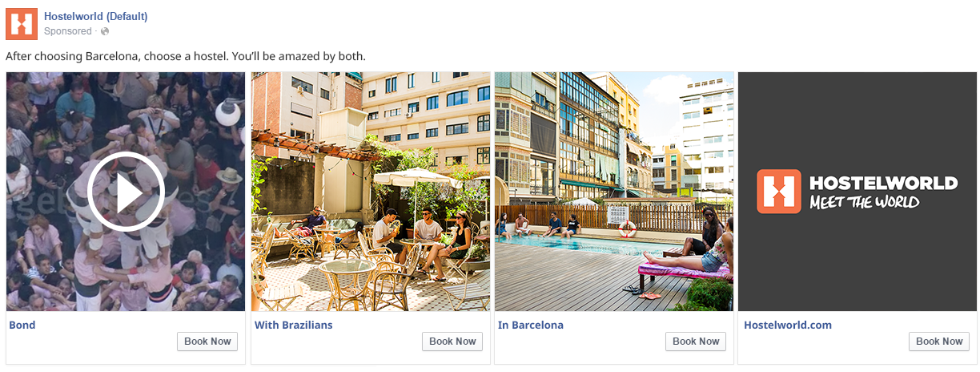This screenshot has height=372, width=980.
Task: Play the crowd video with play button
Action: 126,192
